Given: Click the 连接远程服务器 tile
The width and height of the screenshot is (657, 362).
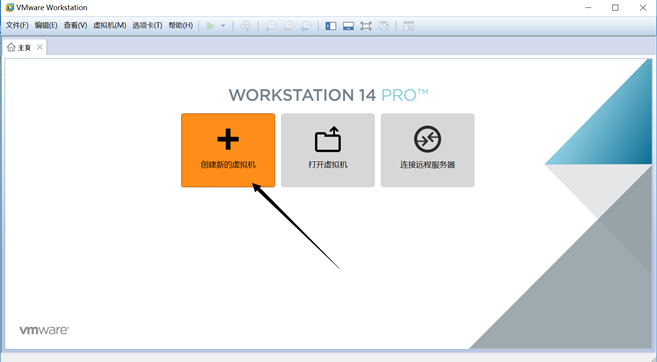Looking at the screenshot, I should pyautogui.click(x=427, y=150).
